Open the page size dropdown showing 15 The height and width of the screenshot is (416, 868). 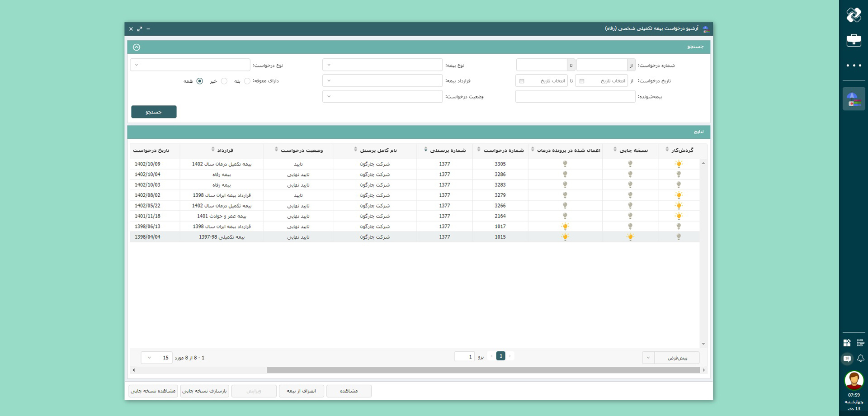pos(156,358)
